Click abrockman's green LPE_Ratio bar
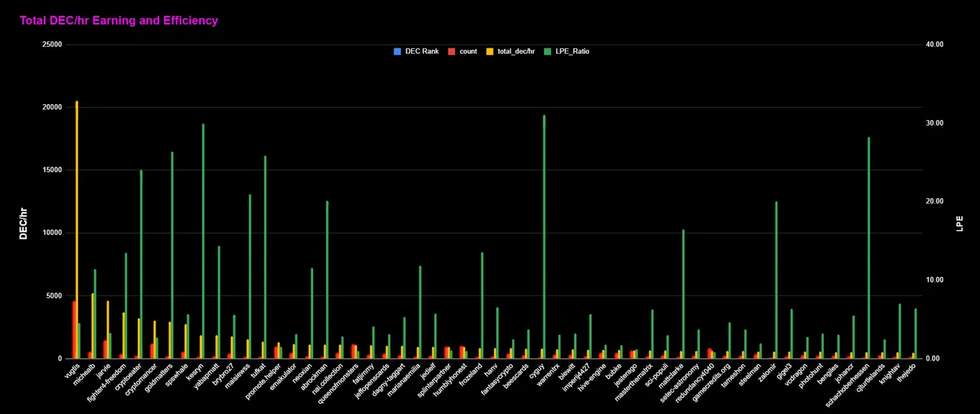This screenshot has width=980, height=414. [x=327, y=279]
